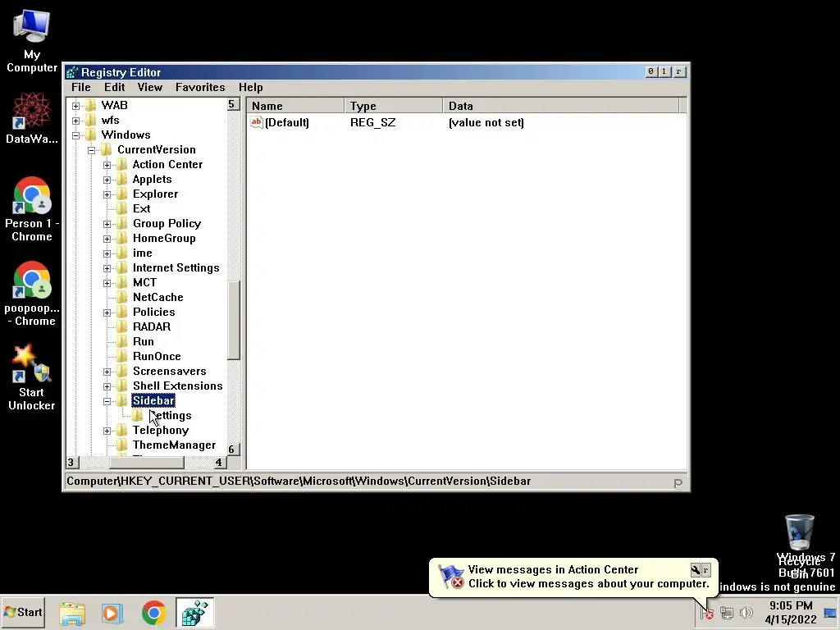This screenshot has width=840, height=630.
Task: Open the Edit menu
Action: point(115,87)
